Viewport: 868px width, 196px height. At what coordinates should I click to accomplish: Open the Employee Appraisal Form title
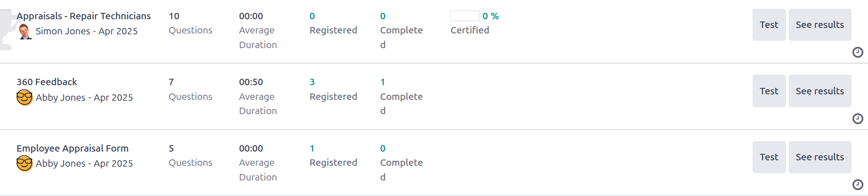72,148
